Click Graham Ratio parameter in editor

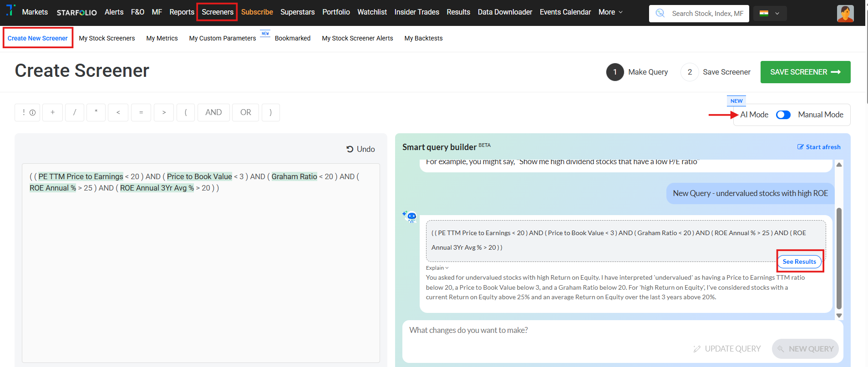pos(294,176)
